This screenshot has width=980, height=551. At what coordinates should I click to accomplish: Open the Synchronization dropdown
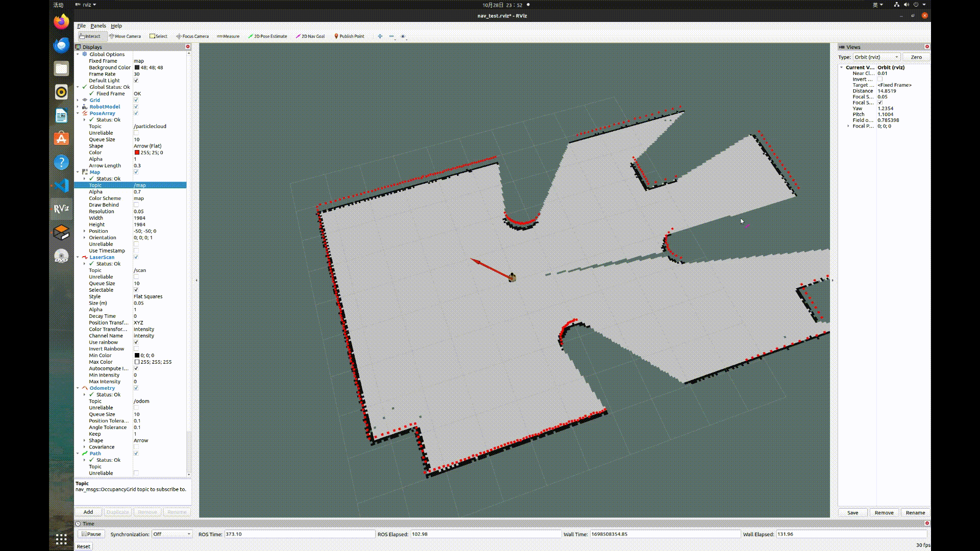click(x=171, y=534)
